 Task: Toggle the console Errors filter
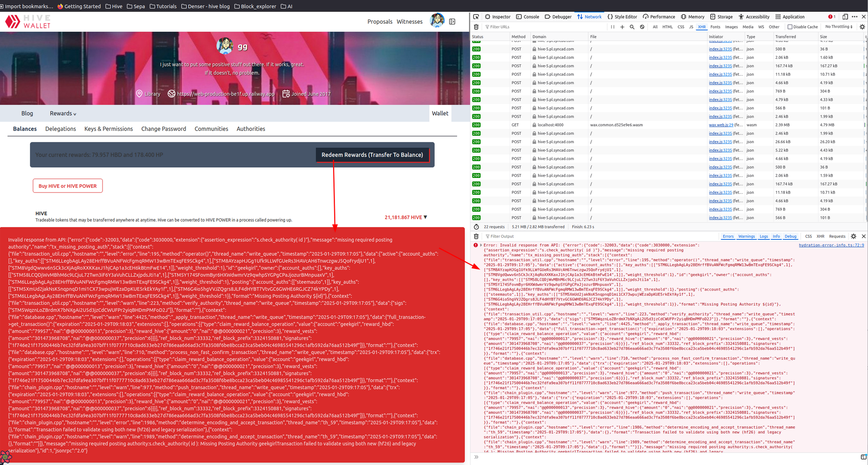tap(728, 236)
